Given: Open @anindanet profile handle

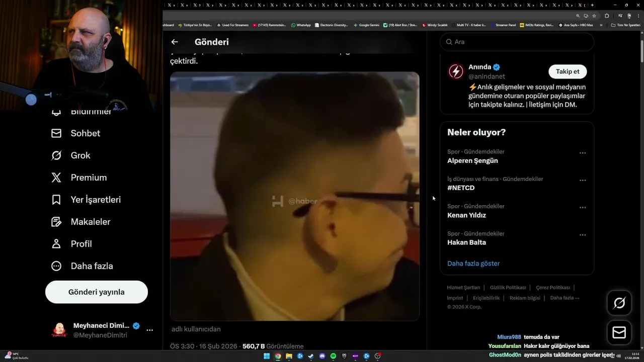Looking at the screenshot, I should click(487, 77).
